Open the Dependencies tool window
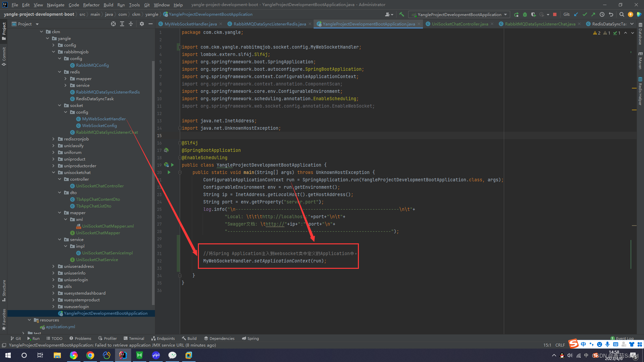This screenshot has height=362, width=644. [219, 339]
